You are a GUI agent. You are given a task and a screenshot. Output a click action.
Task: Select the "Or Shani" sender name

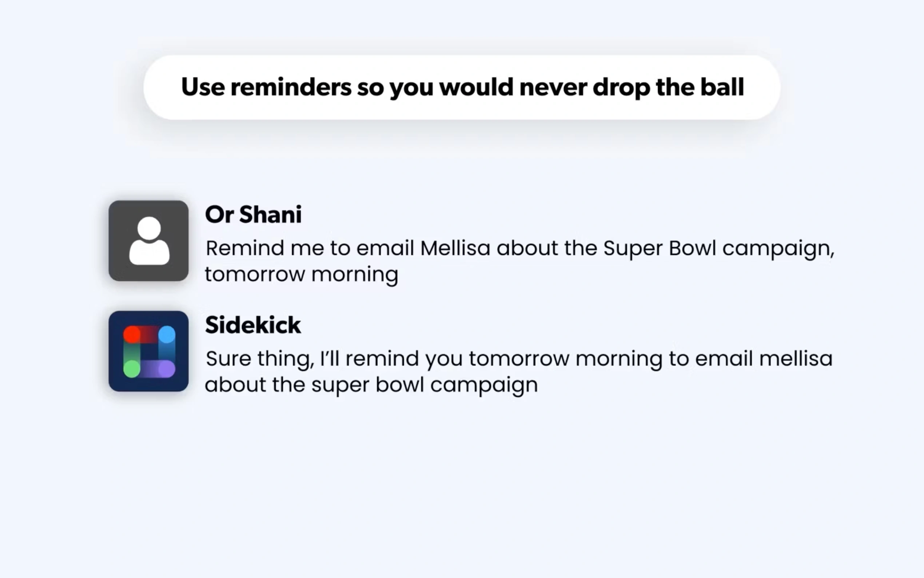click(253, 214)
